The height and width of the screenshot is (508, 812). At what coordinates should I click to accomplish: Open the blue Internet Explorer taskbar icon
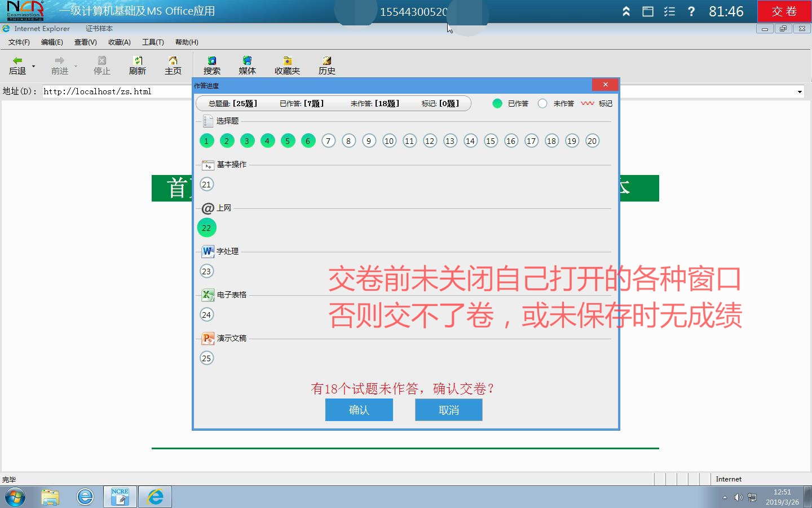point(85,497)
